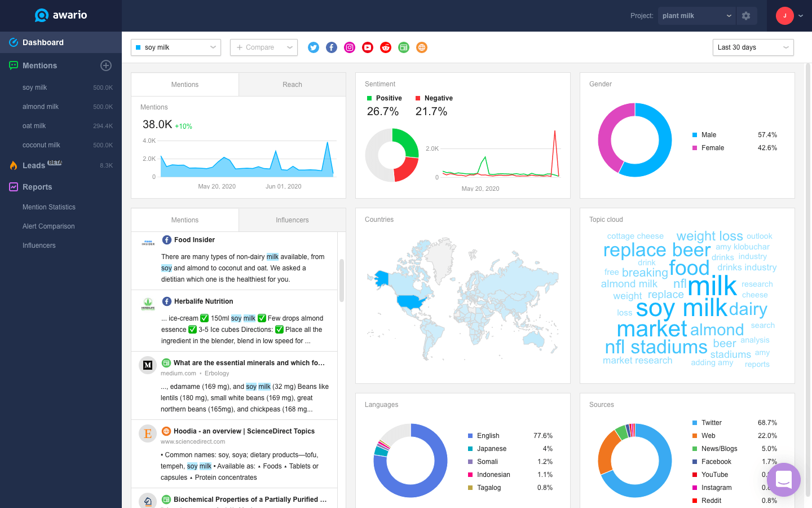Open the essential minerals Medium article
Image resolution: width=812 pixels, height=508 pixels.
coord(235,386)
